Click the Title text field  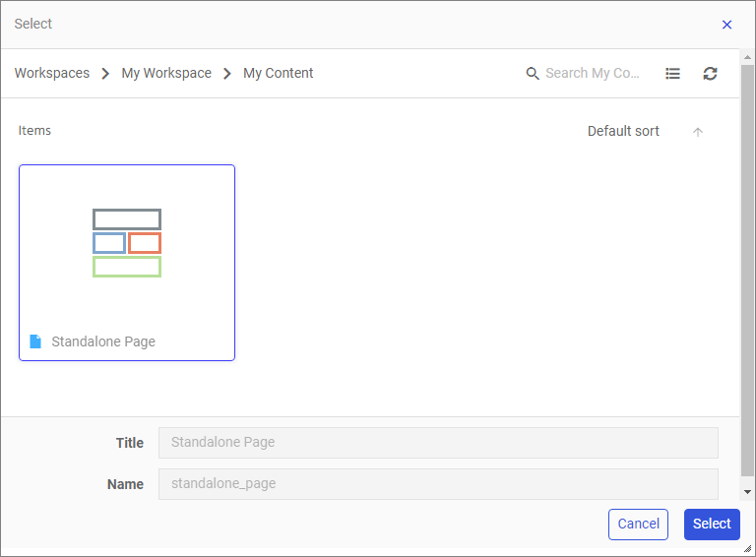click(438, 443)
